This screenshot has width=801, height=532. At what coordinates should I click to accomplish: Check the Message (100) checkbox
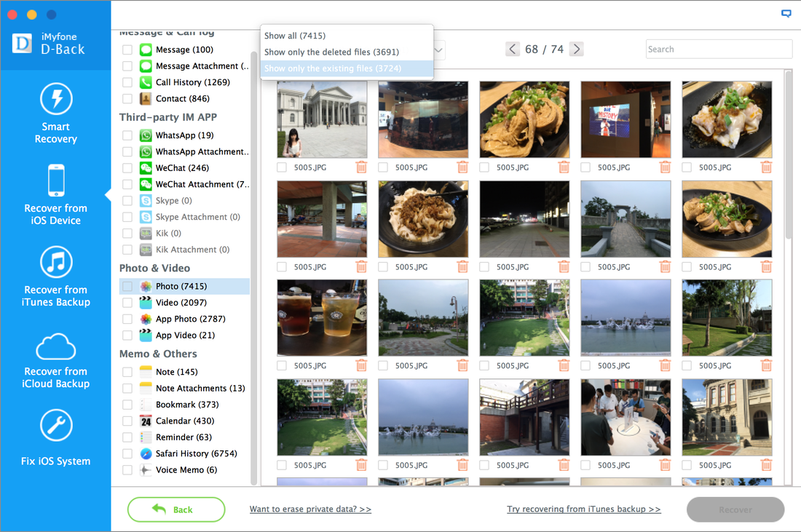127,49
